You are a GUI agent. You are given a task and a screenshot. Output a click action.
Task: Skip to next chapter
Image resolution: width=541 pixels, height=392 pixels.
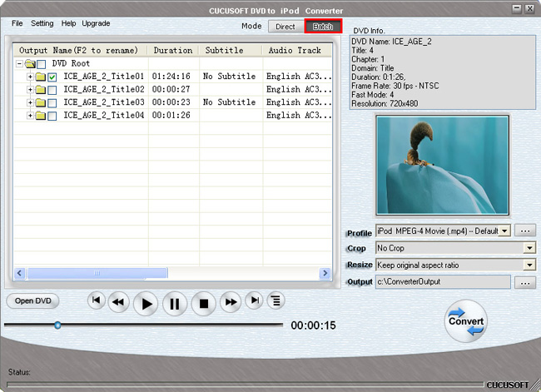coord(255,300)
